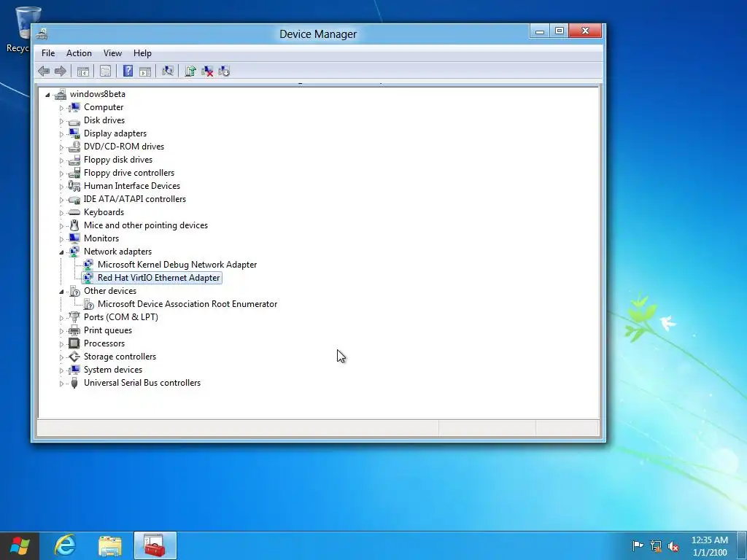Select Floppy drive controllers label
747x560 pixels.
pos(129,173)
